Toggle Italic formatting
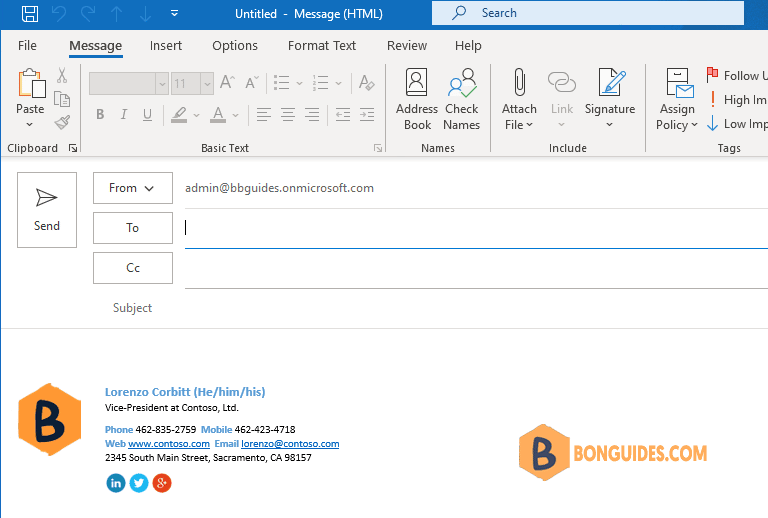 (123, 115)
